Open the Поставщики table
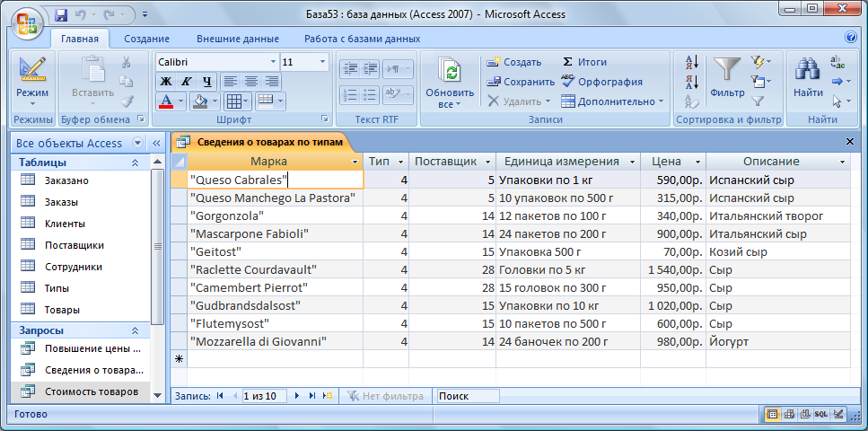The width and height of the screenshot is (868, 431). click(x=75, y=245)
